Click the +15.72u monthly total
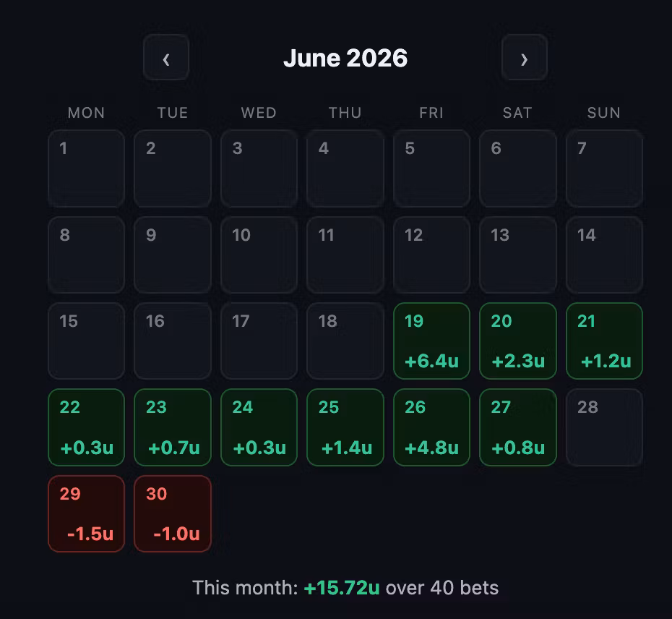Image resolution: width=672 pixels, height=619 pixels. pyautogui.click(x=342, y=588)
